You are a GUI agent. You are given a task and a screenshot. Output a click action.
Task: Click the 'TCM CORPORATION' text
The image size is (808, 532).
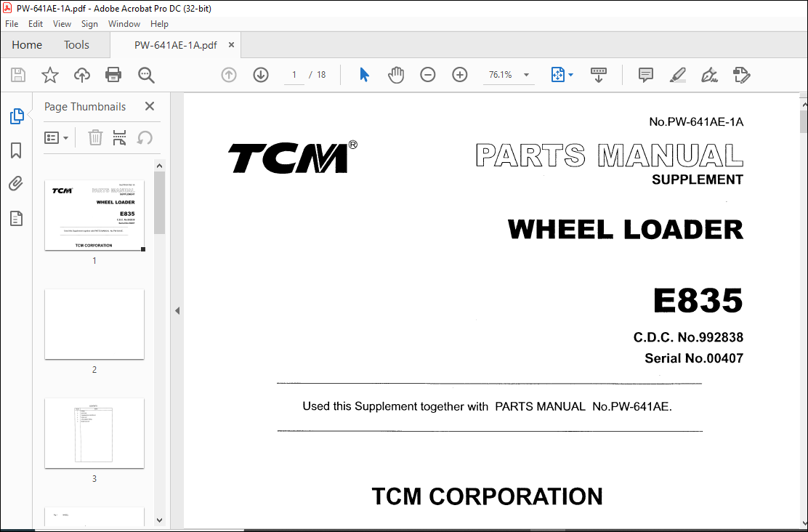[x=487, y=496]
